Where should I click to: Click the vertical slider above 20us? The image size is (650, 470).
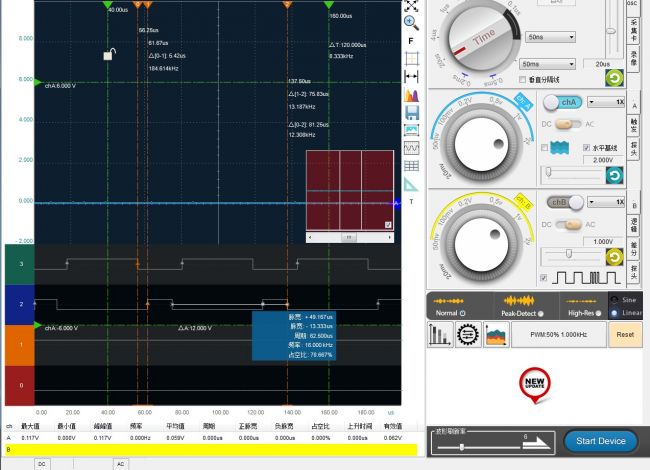click(x=611, y=29)
